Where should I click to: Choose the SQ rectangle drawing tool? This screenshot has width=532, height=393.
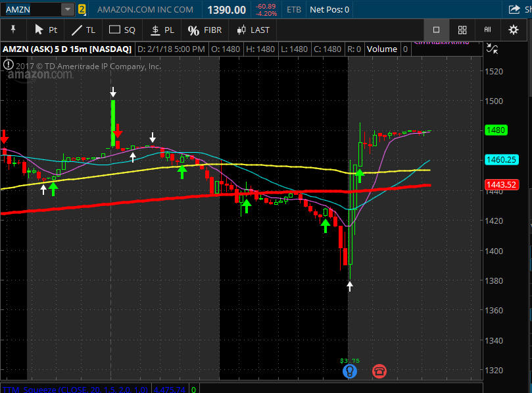point(122,30)
